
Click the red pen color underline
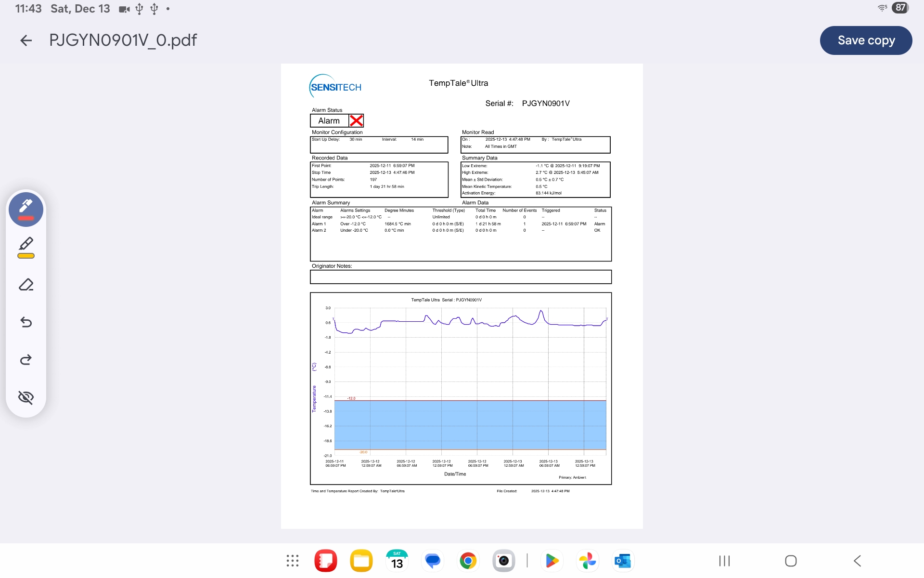point(26,219)
